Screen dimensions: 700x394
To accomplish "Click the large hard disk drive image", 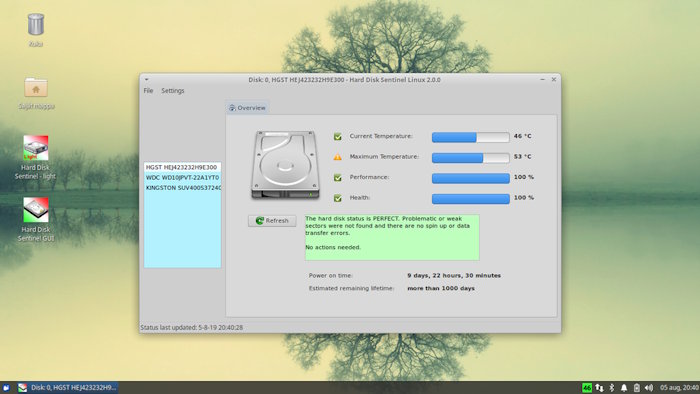I will 285,165.
